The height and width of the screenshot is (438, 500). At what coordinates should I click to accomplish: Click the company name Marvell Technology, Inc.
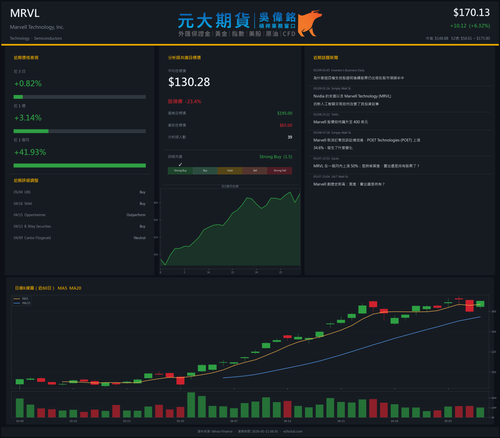click(37, 27)
